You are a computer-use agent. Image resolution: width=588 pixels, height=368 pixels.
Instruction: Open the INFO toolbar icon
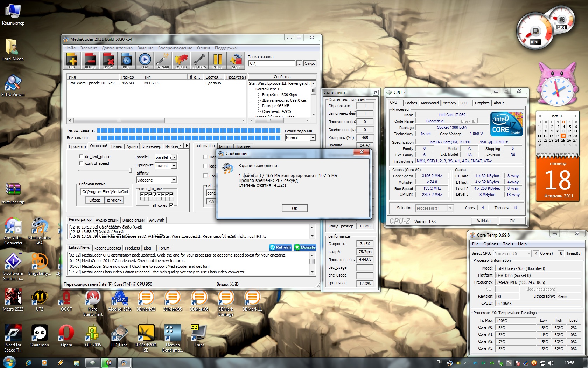click(x=126, y=60)
